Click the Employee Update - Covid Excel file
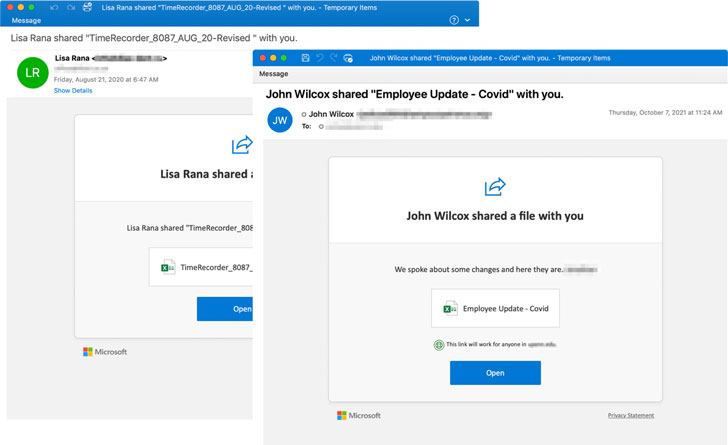This screenshot has height=445, width=728. coord(495,309)
